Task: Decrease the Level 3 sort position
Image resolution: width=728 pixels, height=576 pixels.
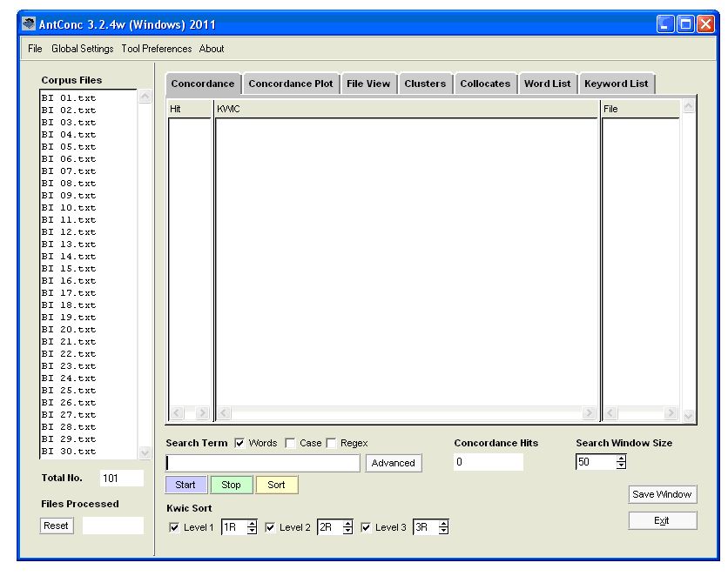Action: pyautogui.click(x=443, y=531)
